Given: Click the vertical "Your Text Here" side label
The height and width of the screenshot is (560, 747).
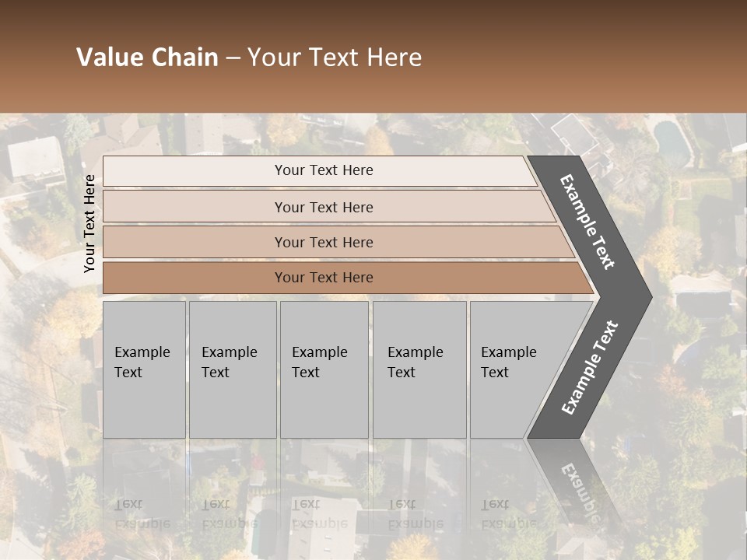Looking at the screenshot, I should 89,223.
